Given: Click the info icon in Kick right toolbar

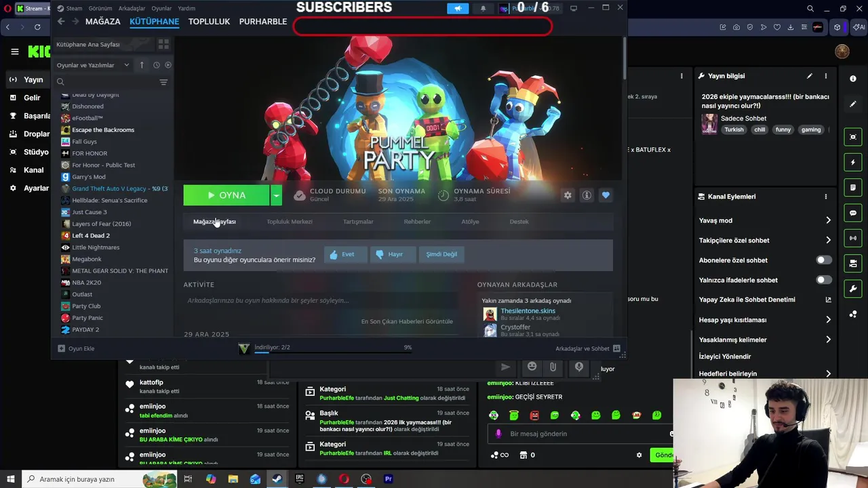Looking at the screenshot, I should point(853,79).
